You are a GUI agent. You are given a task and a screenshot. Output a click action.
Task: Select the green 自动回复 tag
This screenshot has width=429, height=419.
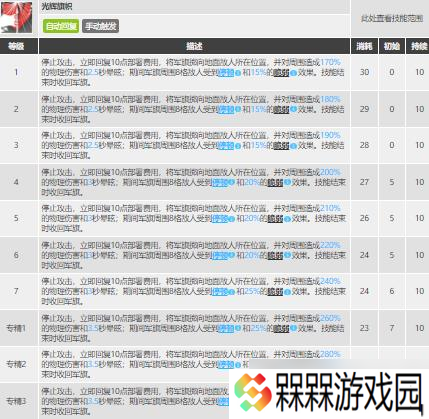[x=61, y=26]
